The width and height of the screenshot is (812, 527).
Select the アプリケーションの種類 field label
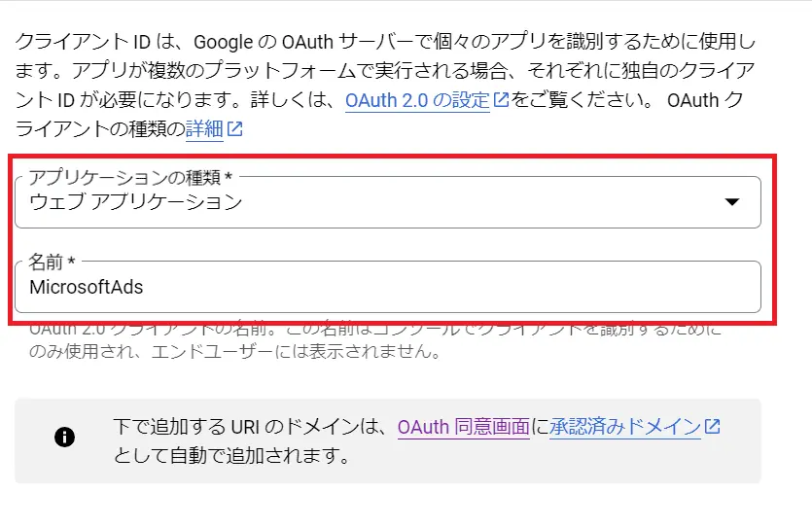[130, 177]
